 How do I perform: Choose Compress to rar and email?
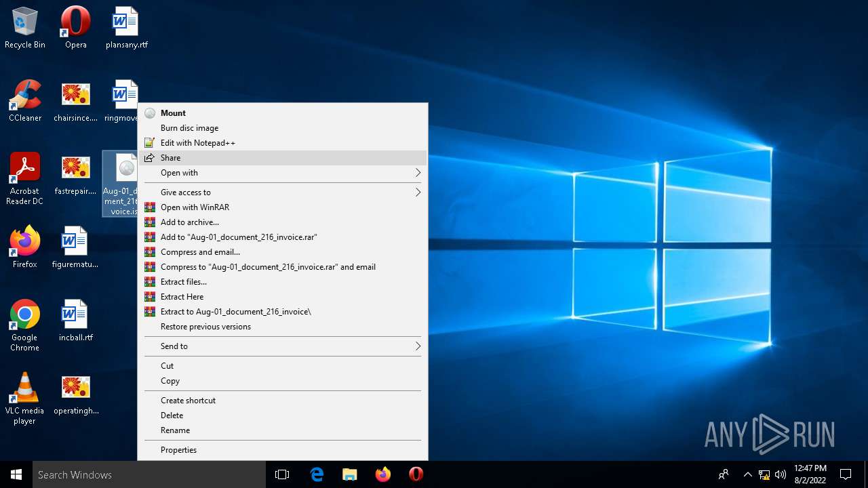(283, 267)
